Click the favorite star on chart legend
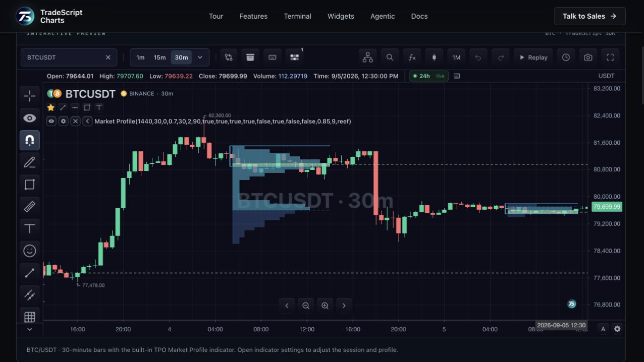 pyautogui.click(x=51, y=107)
